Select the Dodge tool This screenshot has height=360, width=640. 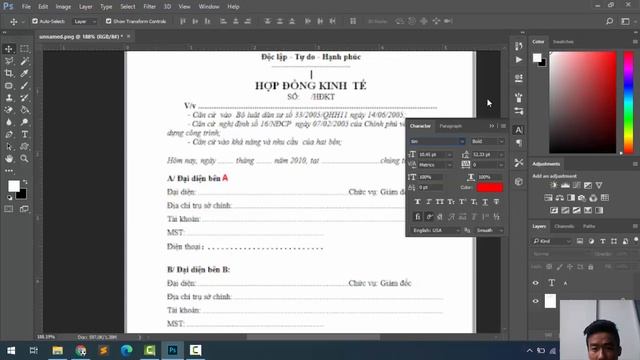(x=24, y=122)
